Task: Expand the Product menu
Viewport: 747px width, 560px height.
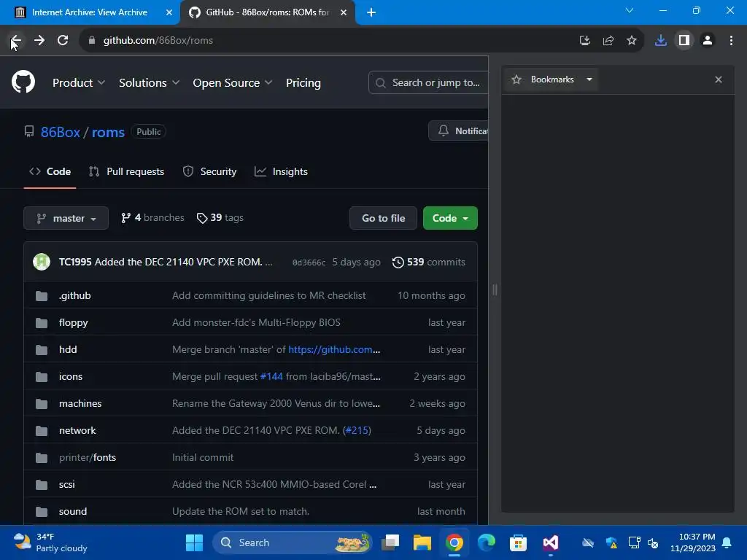Action: 79,83
